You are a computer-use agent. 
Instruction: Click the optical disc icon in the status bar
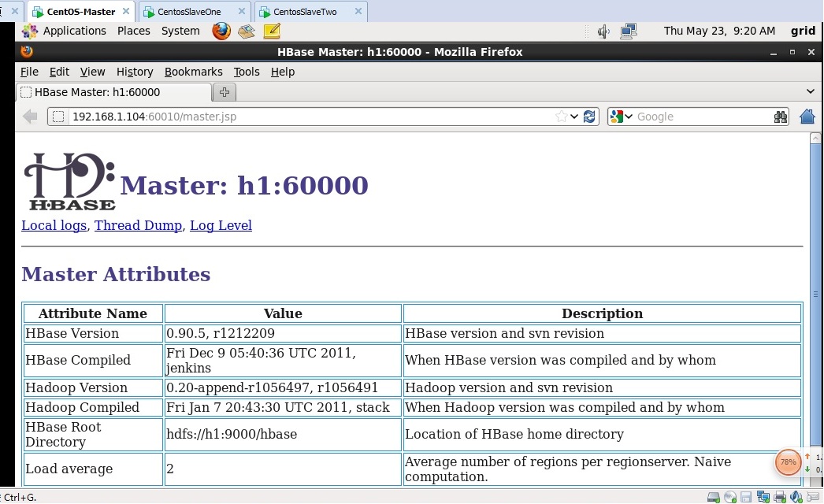(x=729, y=497)
